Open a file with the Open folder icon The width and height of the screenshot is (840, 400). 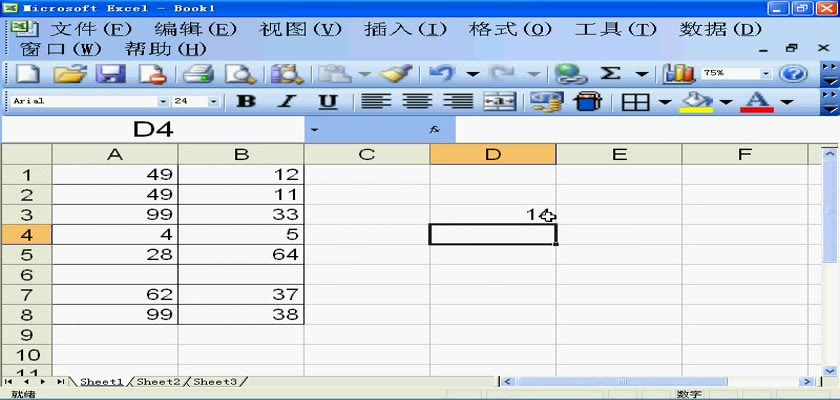[x=68, y=74]
